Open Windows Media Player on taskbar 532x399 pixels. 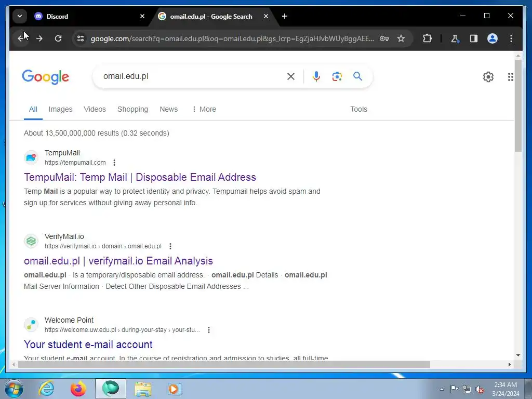tap(175, 389)
